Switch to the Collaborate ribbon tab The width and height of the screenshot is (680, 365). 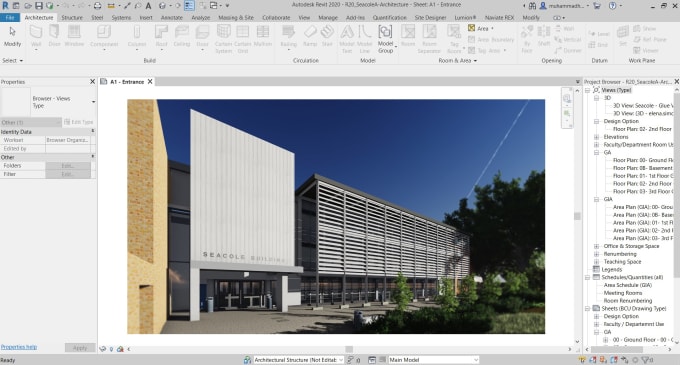[276, 18]
